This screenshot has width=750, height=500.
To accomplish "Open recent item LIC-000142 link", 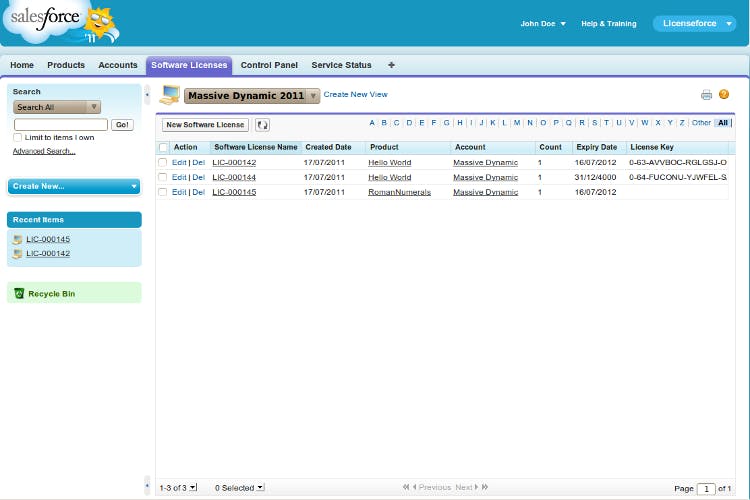I will pos(48,254).
